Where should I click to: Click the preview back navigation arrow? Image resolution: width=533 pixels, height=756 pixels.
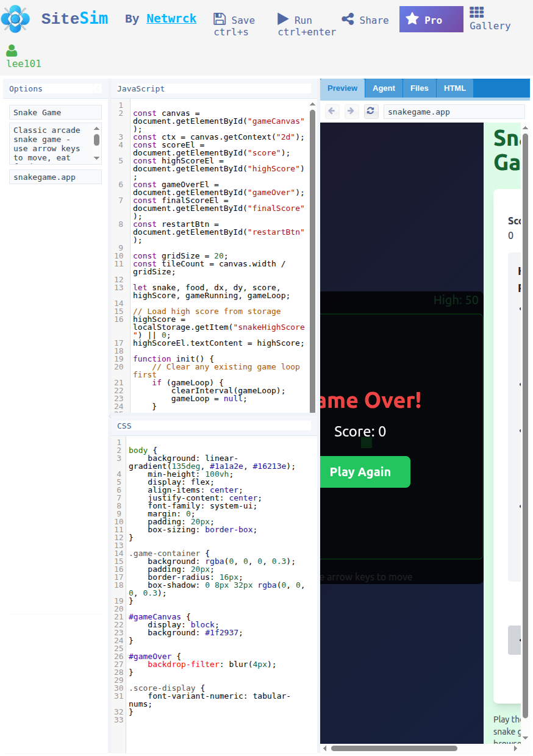(331, 111)
